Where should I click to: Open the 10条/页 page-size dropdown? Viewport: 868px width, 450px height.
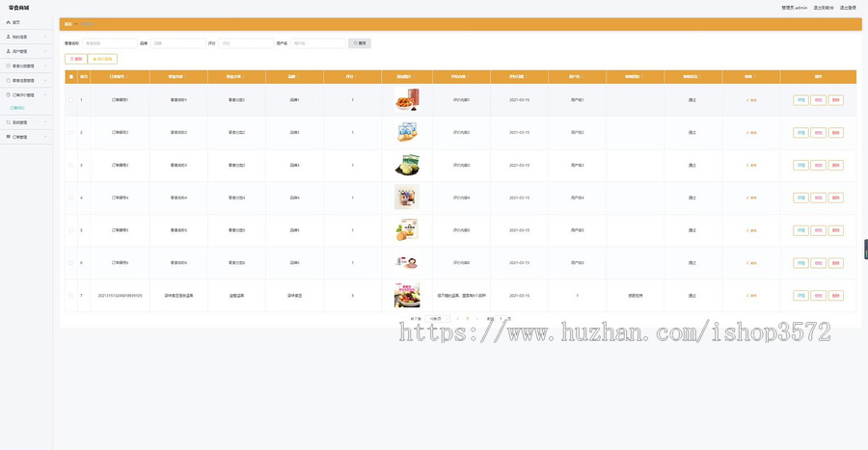[437, 319]
